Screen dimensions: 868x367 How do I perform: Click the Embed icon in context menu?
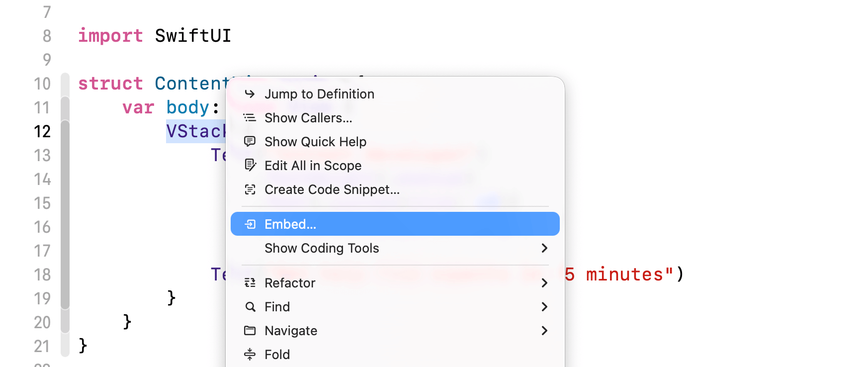pos(251,224)
